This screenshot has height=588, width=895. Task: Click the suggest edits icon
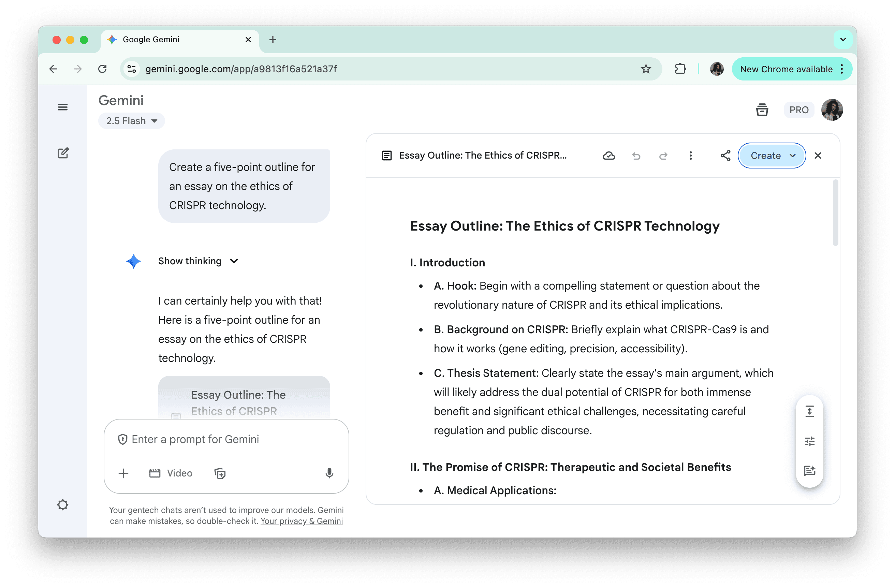810,471
